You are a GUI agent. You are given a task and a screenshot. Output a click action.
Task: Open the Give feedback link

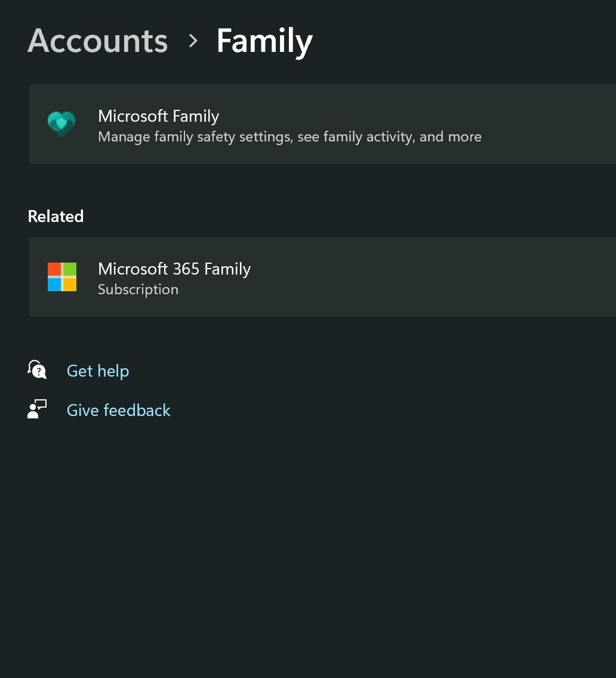click(x=118, y=410)
